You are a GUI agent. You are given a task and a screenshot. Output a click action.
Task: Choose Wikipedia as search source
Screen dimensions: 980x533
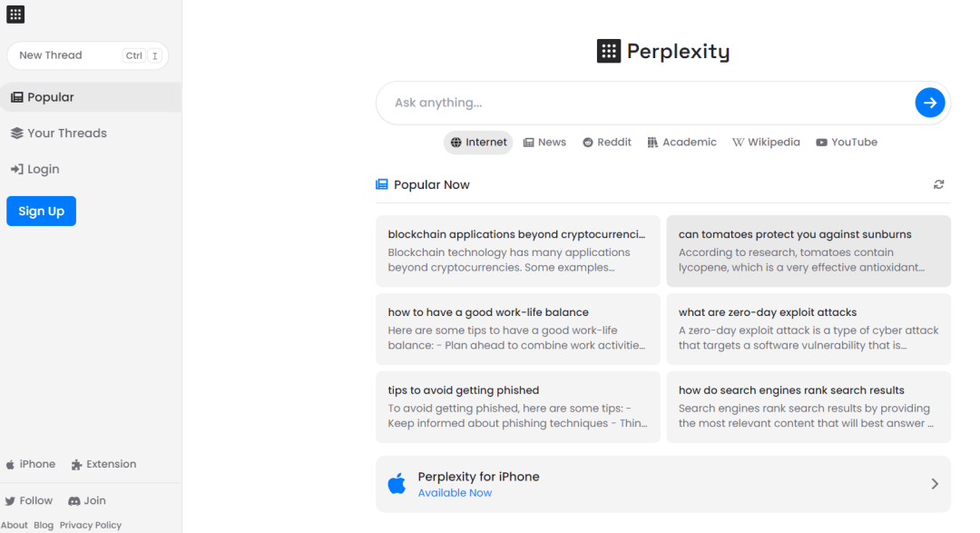[766, 142]
